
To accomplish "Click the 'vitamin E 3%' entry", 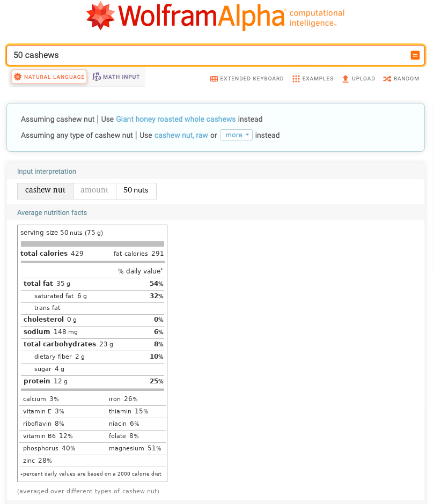I will 43,411.
